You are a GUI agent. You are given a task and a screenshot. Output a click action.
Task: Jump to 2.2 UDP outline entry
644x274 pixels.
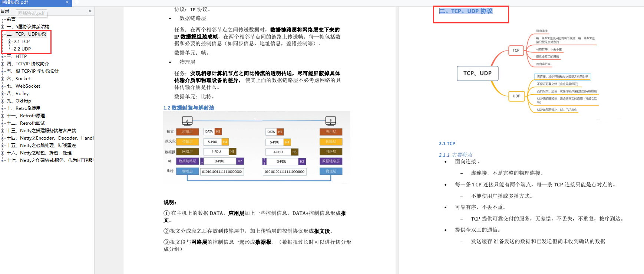pyautogui.click(x=22, y=49)
